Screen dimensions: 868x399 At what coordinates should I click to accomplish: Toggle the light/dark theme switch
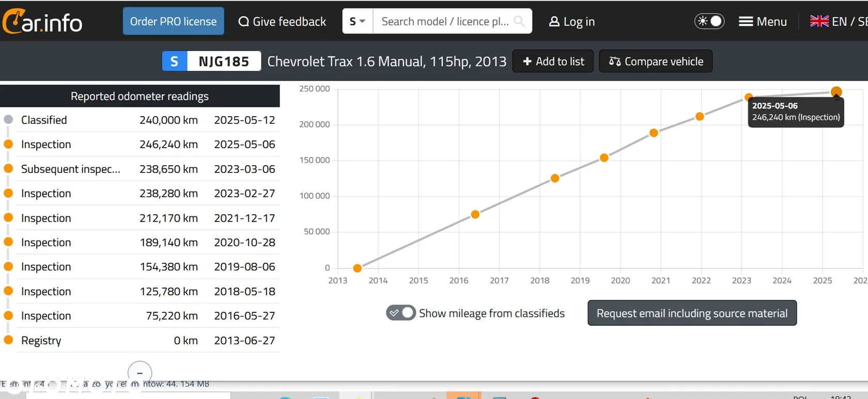[x=709, y=21]
